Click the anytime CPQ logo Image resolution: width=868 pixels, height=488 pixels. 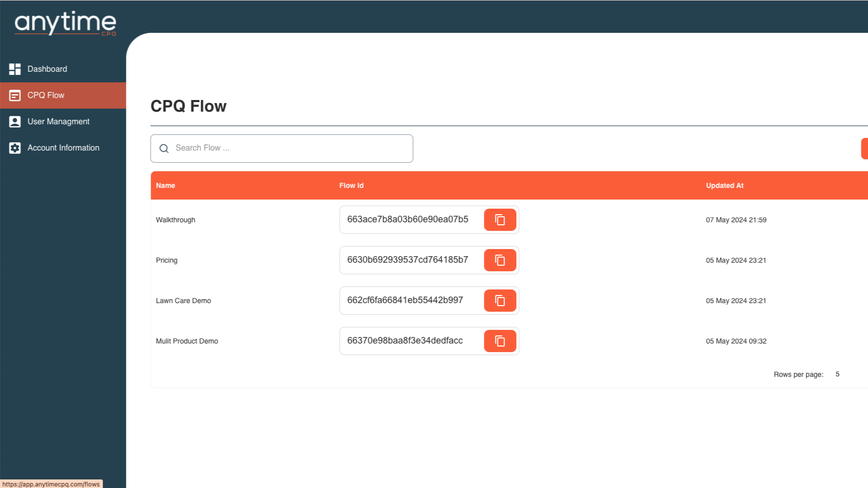(x=65, y=23)
